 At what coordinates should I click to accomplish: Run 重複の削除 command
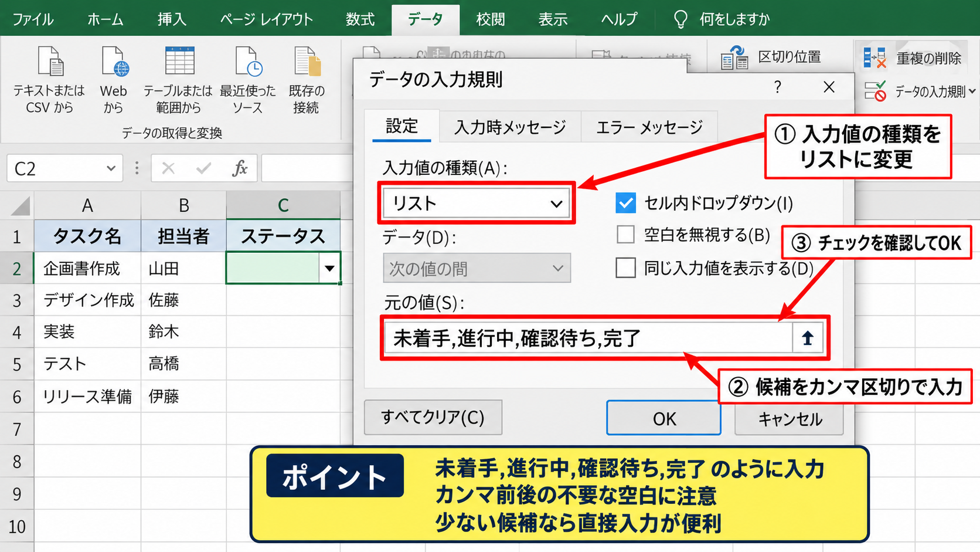(912, 57)
